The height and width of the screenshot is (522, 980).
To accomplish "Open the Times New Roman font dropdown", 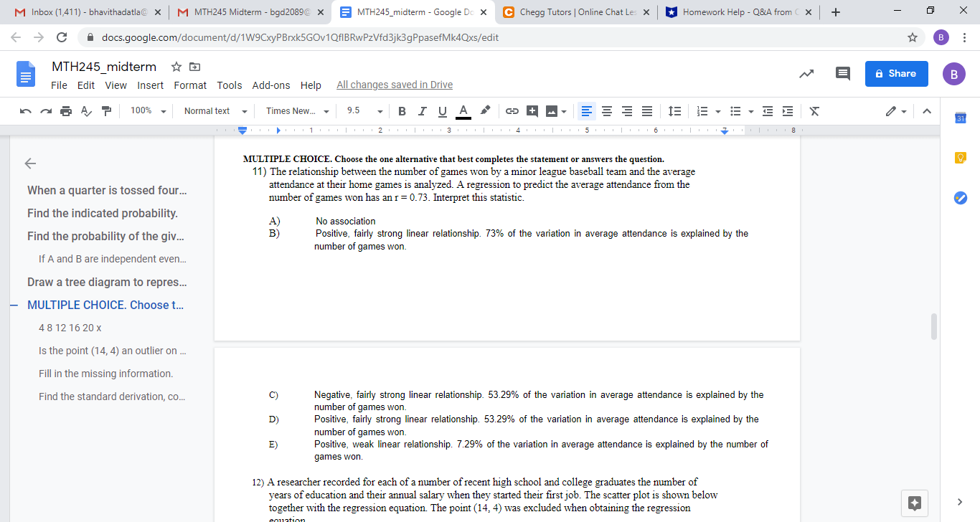I will pyautogui.click(x=296, y=111).
